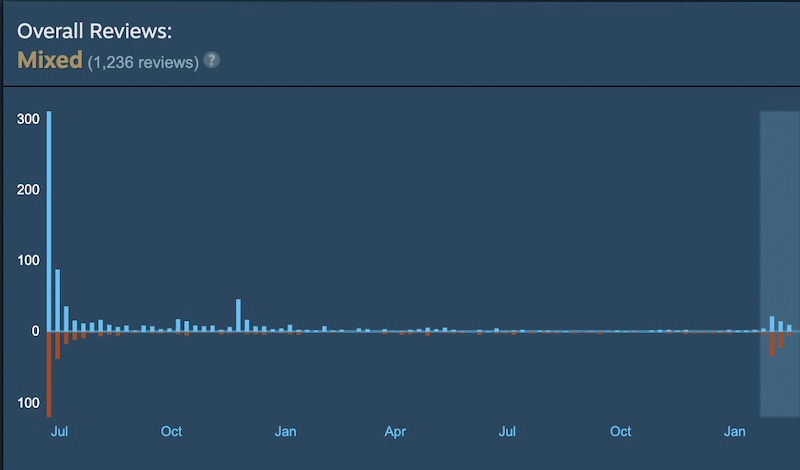Click the 0 y-axis label
The width and height of the screenshot is (800, 470).
34,331
